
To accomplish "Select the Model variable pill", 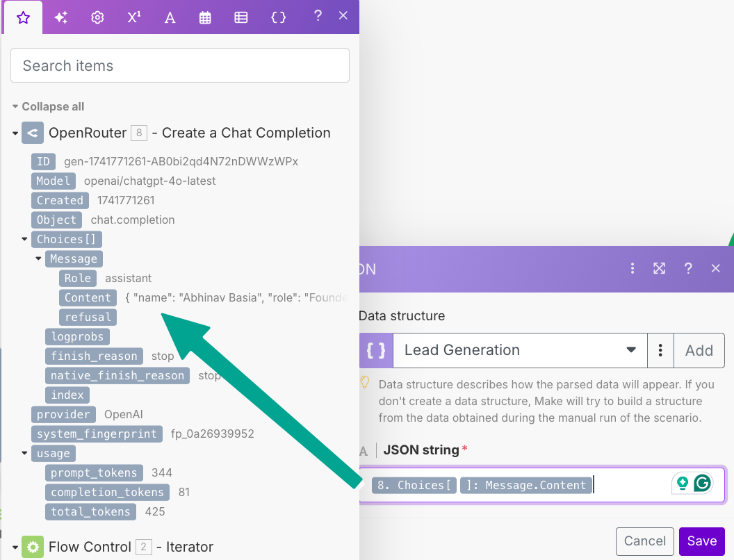I will 54,181.
